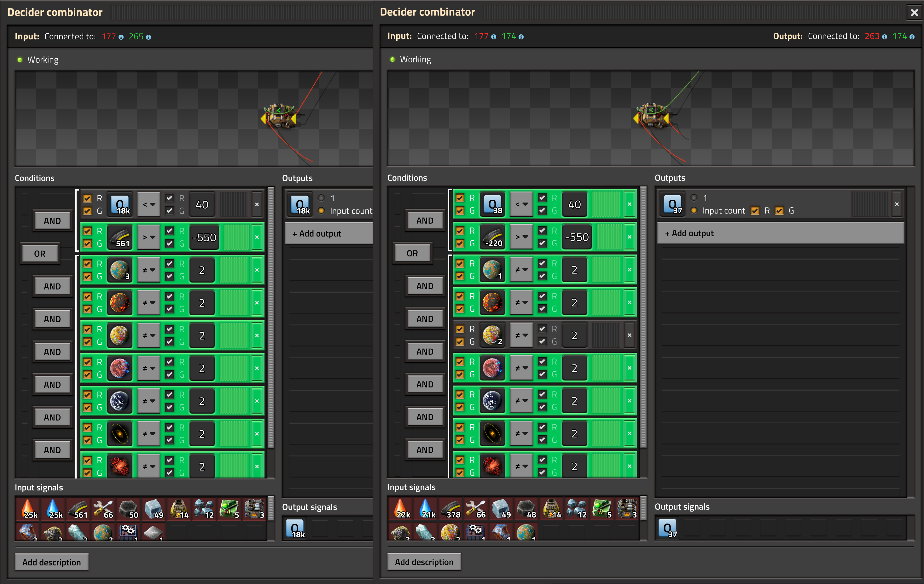Select the Gleba planet icon showing 2 in right conditions
924x584 pixels.
click(492, 335)
